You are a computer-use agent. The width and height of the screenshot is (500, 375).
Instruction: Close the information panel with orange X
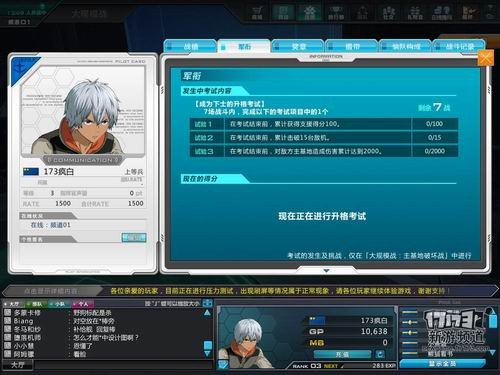click(485, 58)
